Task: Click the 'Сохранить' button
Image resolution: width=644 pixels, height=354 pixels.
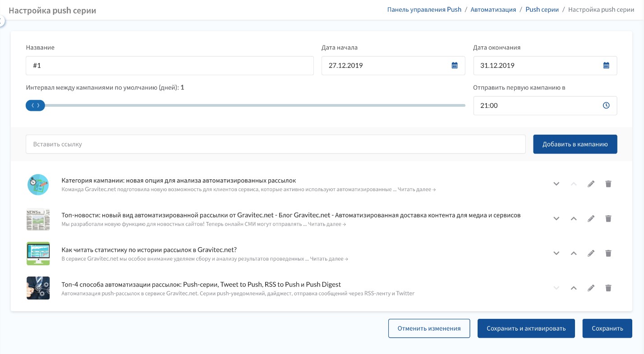Action: 607,328
